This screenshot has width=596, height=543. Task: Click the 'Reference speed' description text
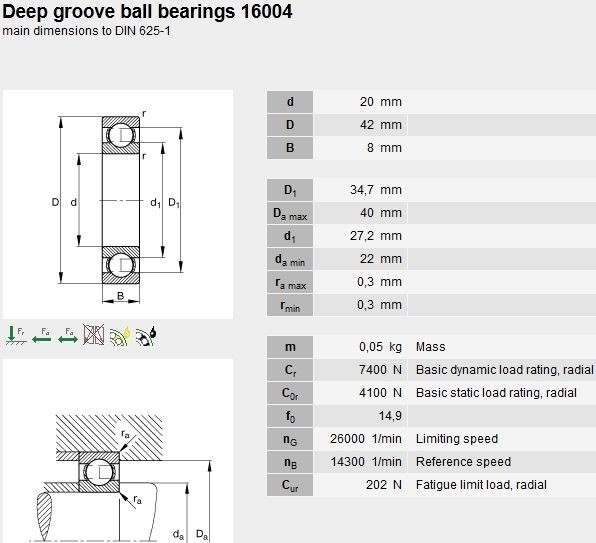coord(463,462)
